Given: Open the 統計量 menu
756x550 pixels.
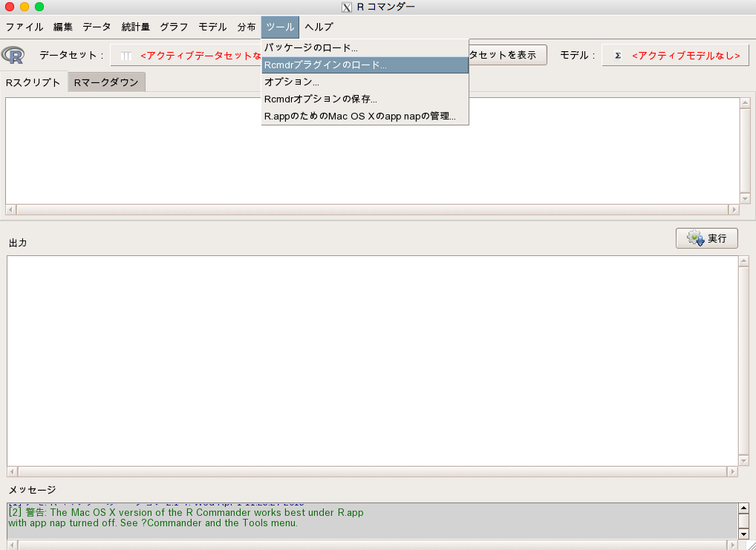Looking at the screenshot, I should 135,27.
